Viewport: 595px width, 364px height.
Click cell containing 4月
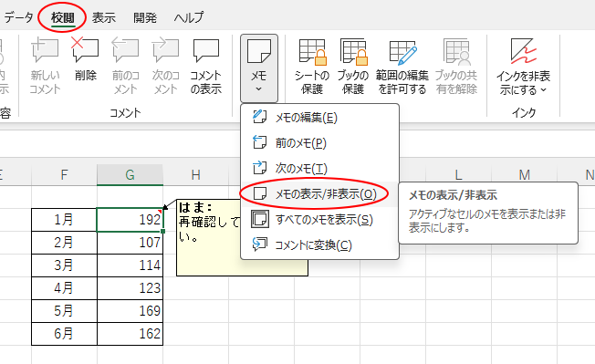64,288
